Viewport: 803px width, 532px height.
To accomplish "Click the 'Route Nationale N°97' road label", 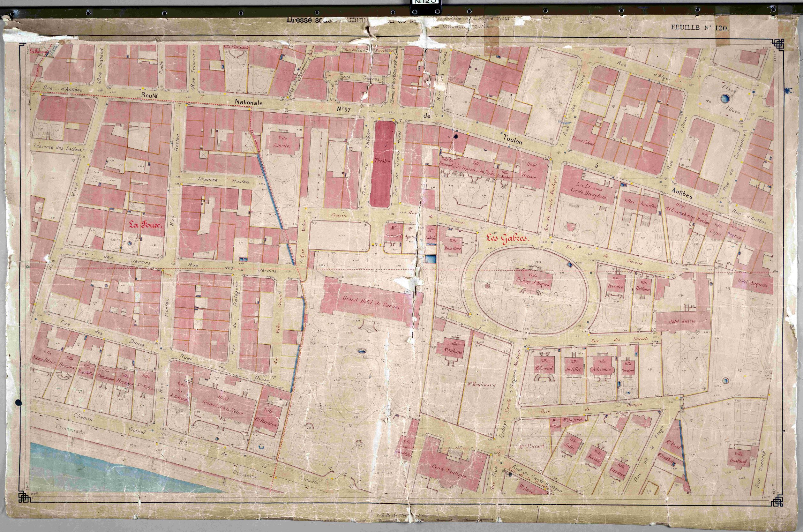I will 246,102.
